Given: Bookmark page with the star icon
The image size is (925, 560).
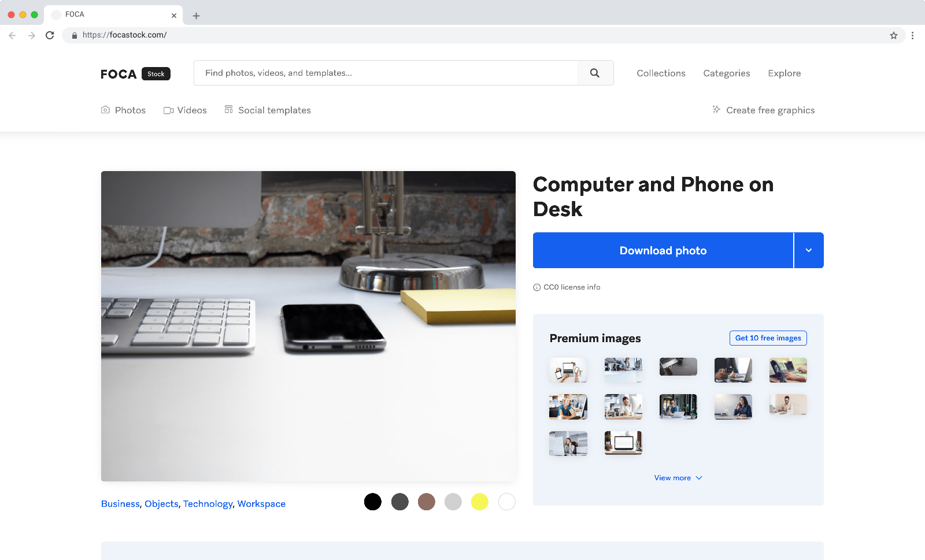Looking at the screenshot, I should [x=893, y=35].
